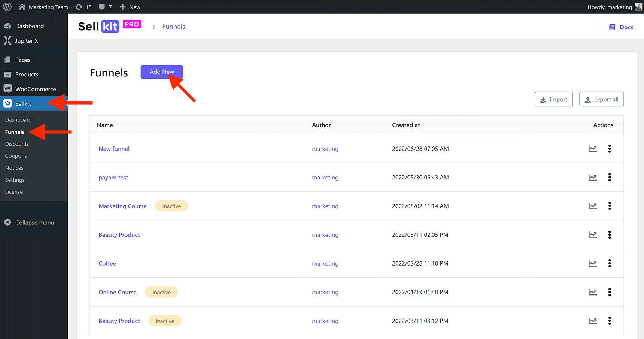Click the Import button

click(x=554, y=99)
